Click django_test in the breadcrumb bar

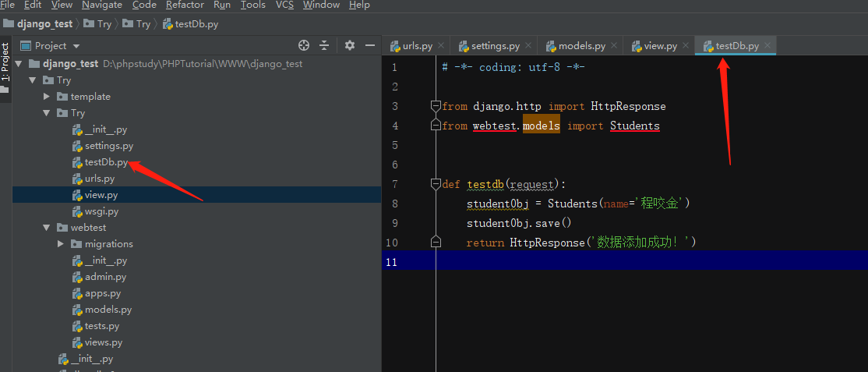[44, 24]
